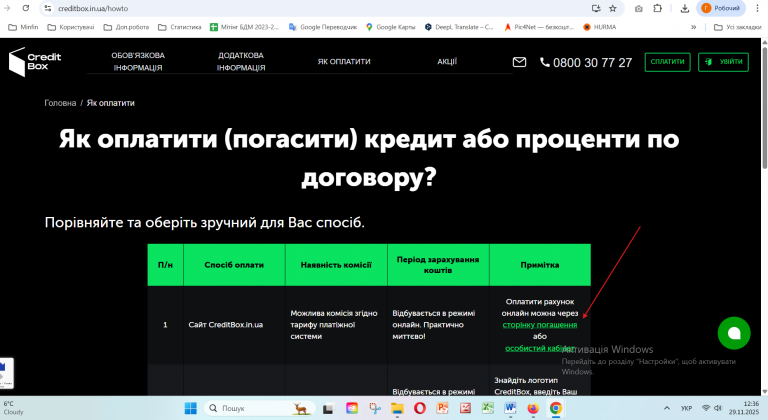This screenshot has width=768, height=420.
Task: Open the HURMA bookmark
Action: click(600, 27)
